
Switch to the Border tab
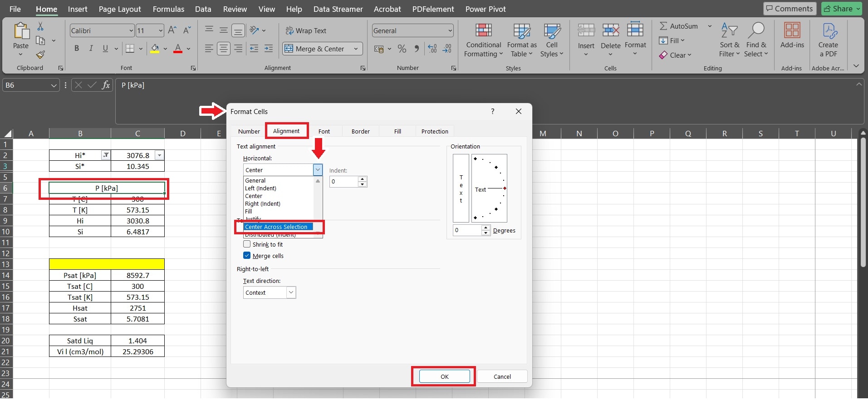click(361, 131)
